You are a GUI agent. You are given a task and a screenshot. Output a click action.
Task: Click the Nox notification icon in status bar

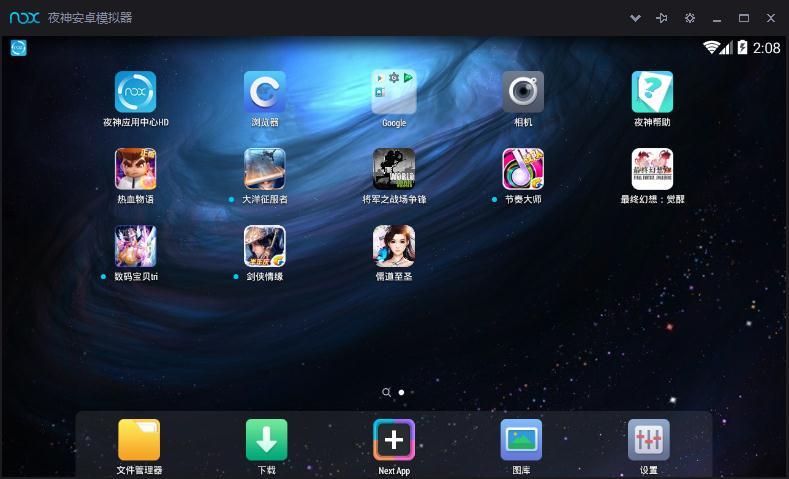pos(19,48)
